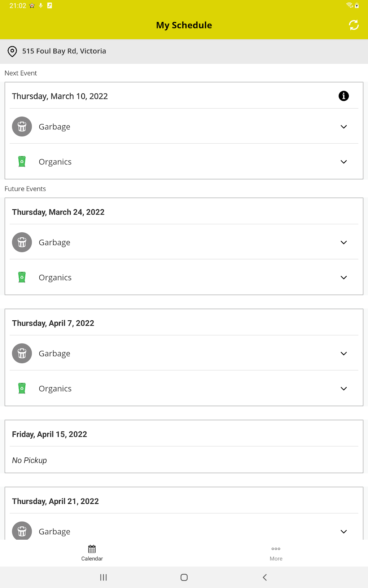This screenshot has height=588, width=368.
Task: Open the More tab
Action: coord(276,553)
